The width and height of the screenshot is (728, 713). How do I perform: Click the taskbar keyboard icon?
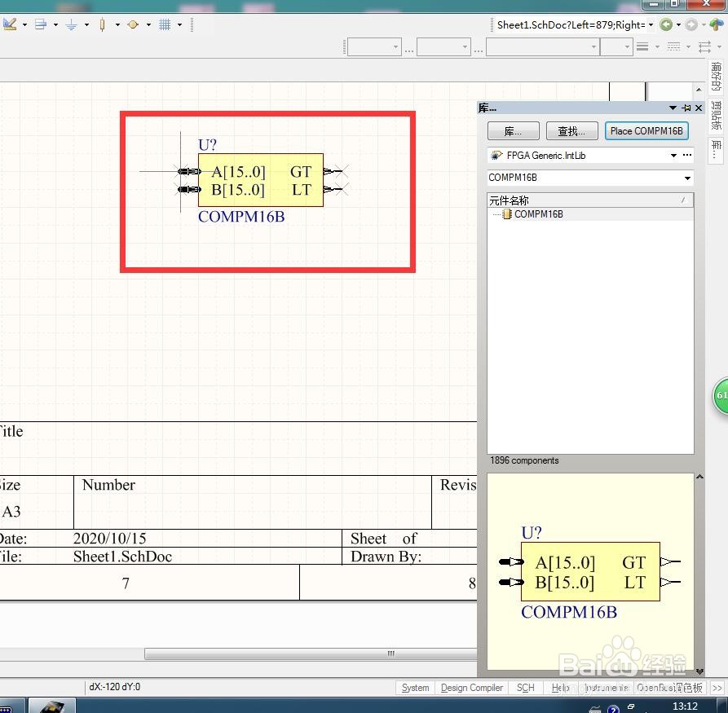[x=595, y=709]
